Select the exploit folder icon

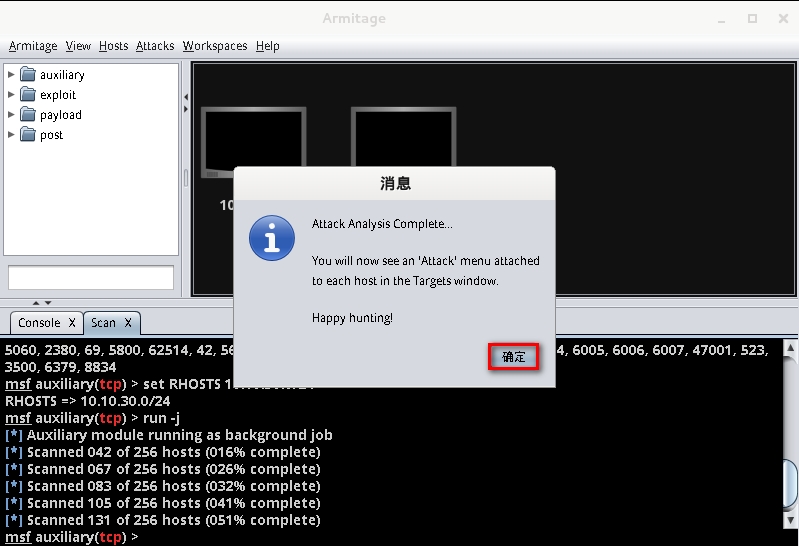tap(28, 94)
